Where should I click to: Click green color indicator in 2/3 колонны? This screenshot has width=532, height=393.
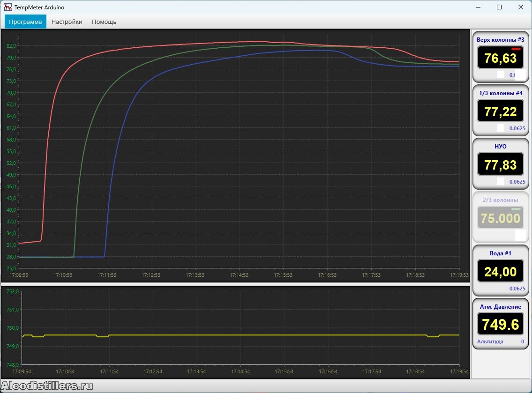pos(516,209)
